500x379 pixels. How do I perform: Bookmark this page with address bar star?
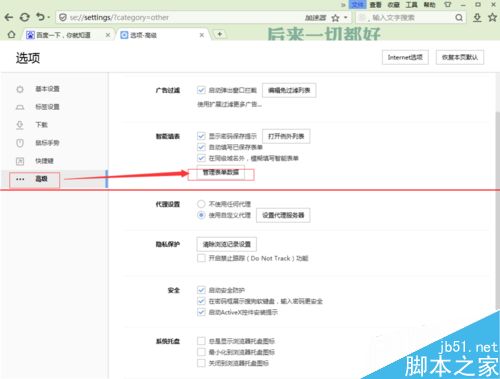(x=335, y=18)
